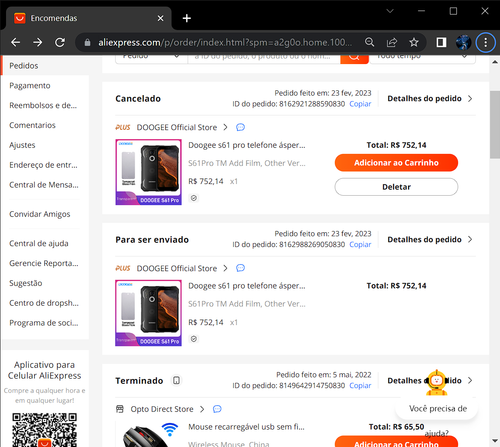Click the site padlock icon
The width and height of the screenshot is (500, 447).
(x=87, y=42)
